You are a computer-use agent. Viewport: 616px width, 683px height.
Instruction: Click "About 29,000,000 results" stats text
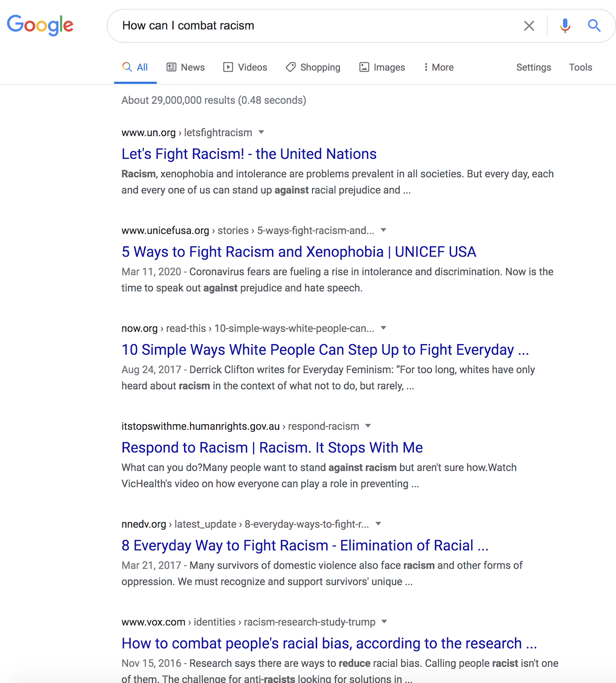[x=214, y=100]
